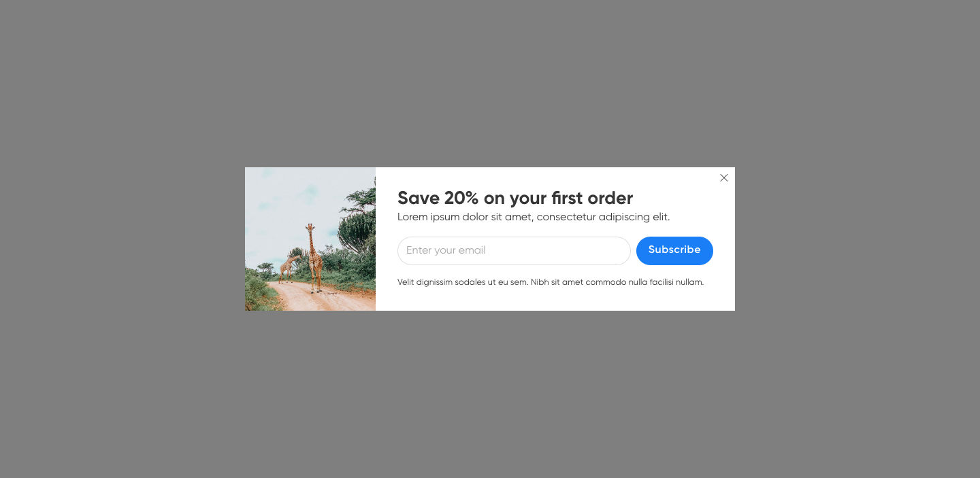Click 'Nibh sit amet commodo' in the fine print

[x=578, y=282]
